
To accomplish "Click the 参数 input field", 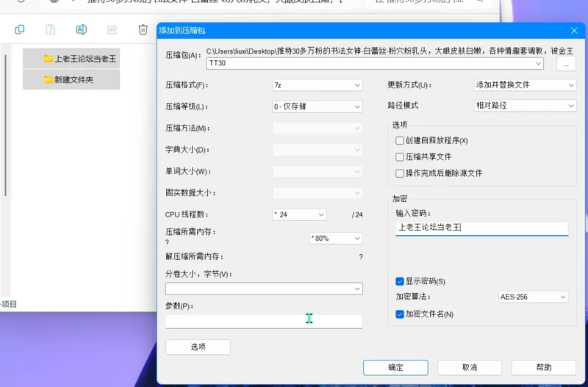I will [x=264, y=322].
